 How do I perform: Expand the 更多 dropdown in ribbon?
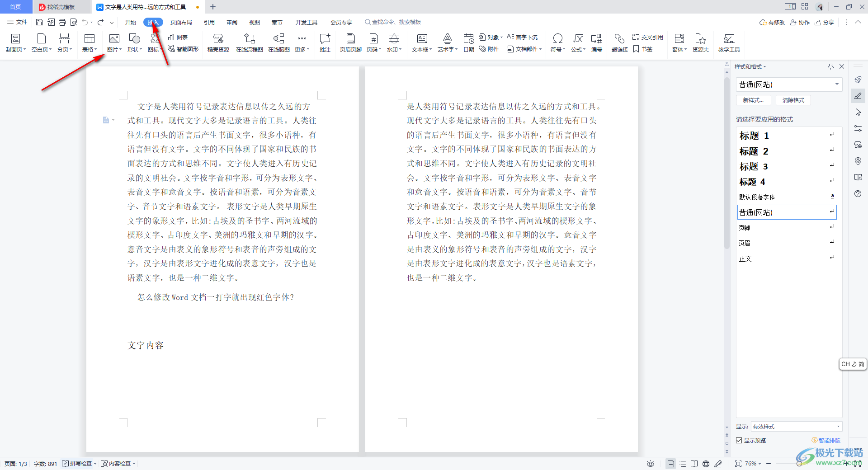coord(308,49)
